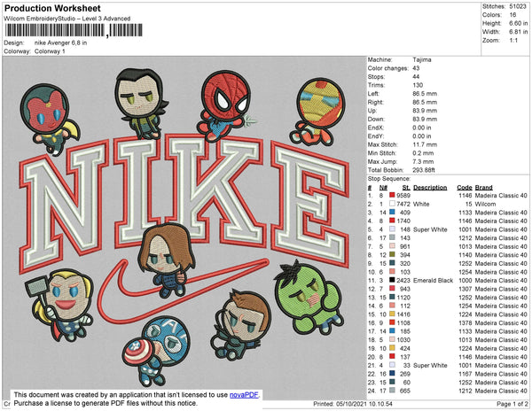The image size is (532, 411).
Task: Select the Loki figure with black hair
Action: tap(141, 104)
